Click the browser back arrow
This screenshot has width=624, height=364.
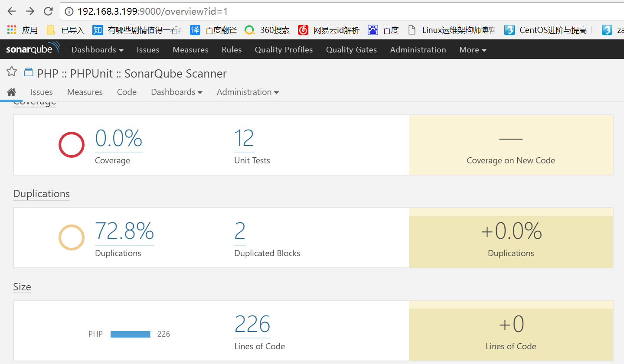11,11
